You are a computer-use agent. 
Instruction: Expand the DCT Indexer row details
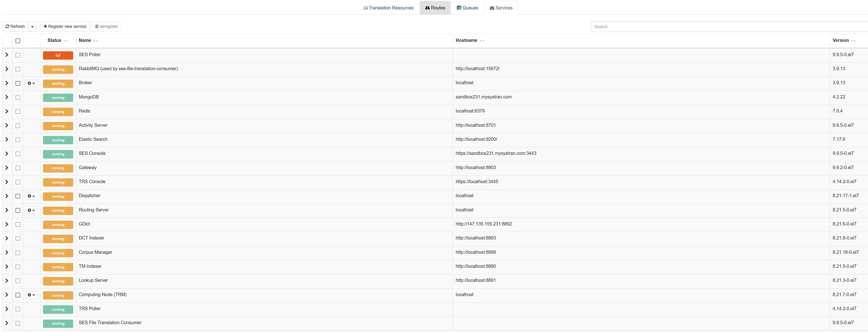pyautogui.click(x=7, y=238)
